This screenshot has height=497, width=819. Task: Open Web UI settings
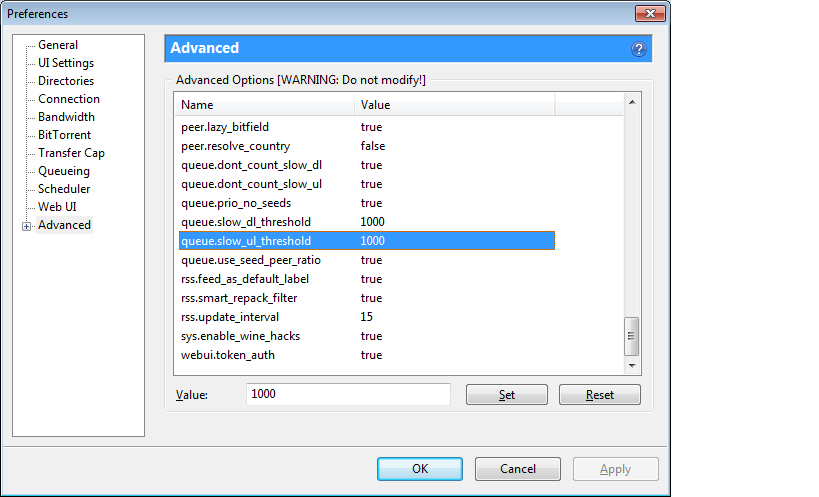click(57, 207)
